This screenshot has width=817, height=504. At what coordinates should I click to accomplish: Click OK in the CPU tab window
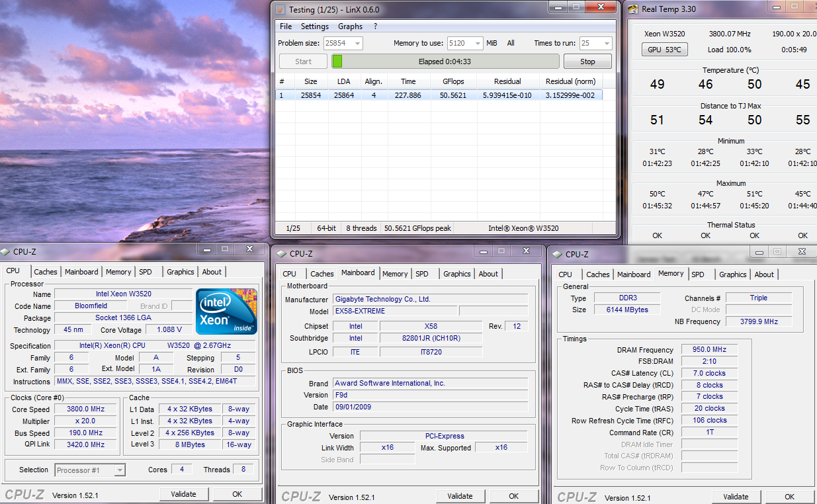pyautogui.click(x=237, y=494)
